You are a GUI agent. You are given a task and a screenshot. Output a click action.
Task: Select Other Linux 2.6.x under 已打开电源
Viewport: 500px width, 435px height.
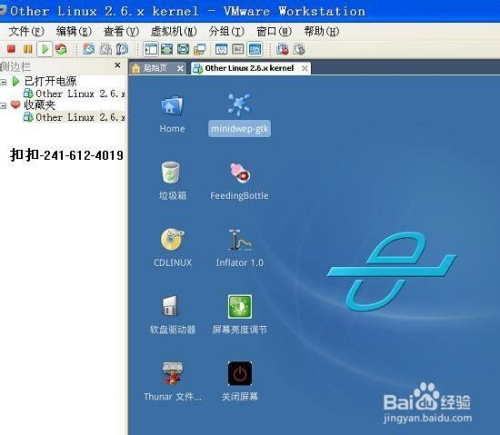pos(74,94)
